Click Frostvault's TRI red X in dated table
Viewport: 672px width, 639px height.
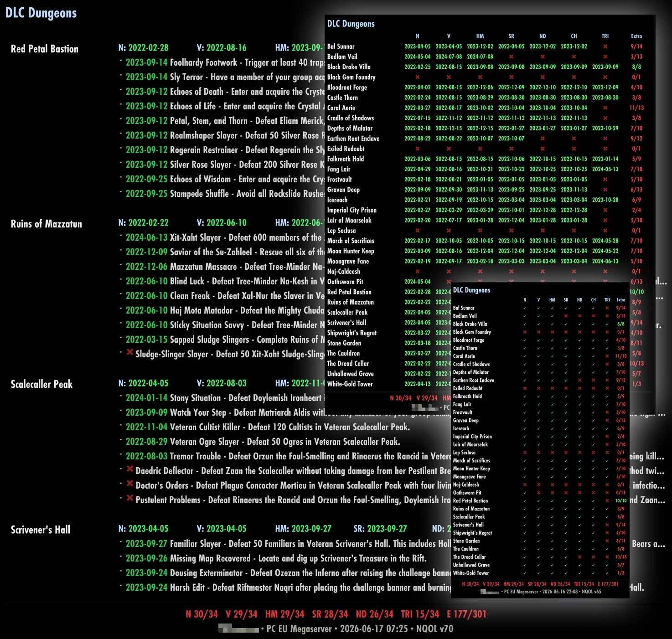605,180
